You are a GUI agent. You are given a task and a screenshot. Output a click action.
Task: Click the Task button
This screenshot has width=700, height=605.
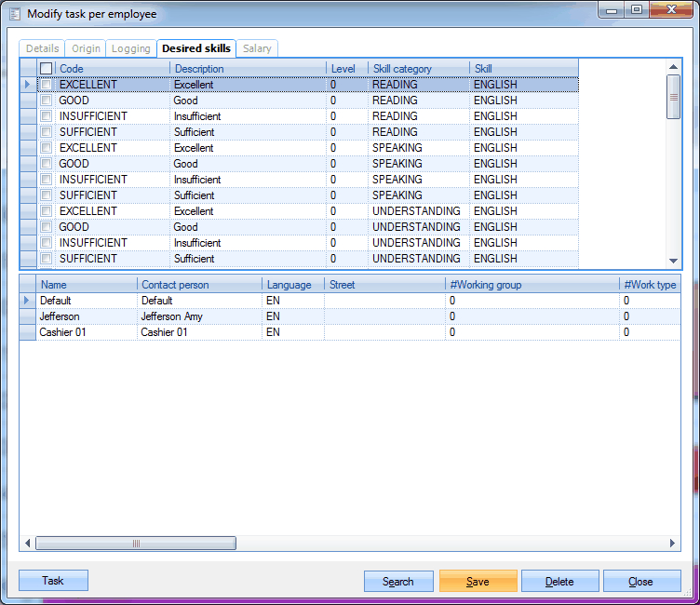pyautogui.click(x=53, y=581)
